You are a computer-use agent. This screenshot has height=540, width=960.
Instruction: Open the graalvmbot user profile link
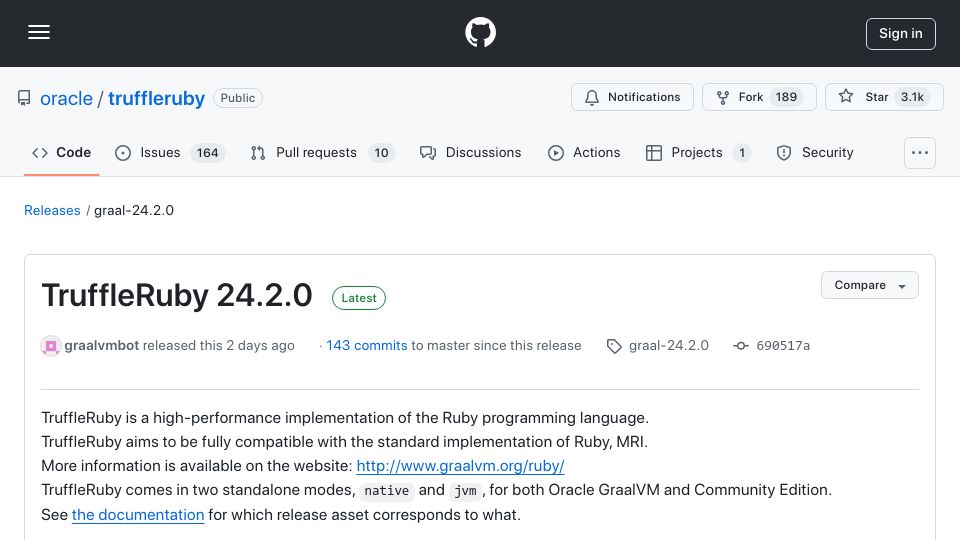pos(102,345)
